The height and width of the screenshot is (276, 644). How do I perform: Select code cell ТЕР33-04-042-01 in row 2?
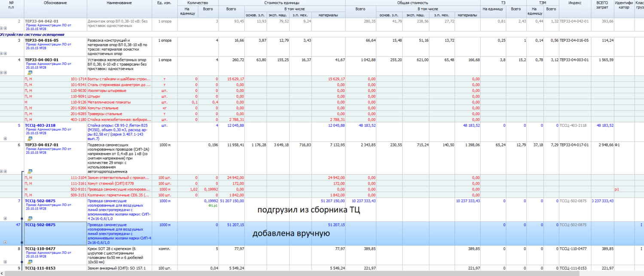(42, 21)
